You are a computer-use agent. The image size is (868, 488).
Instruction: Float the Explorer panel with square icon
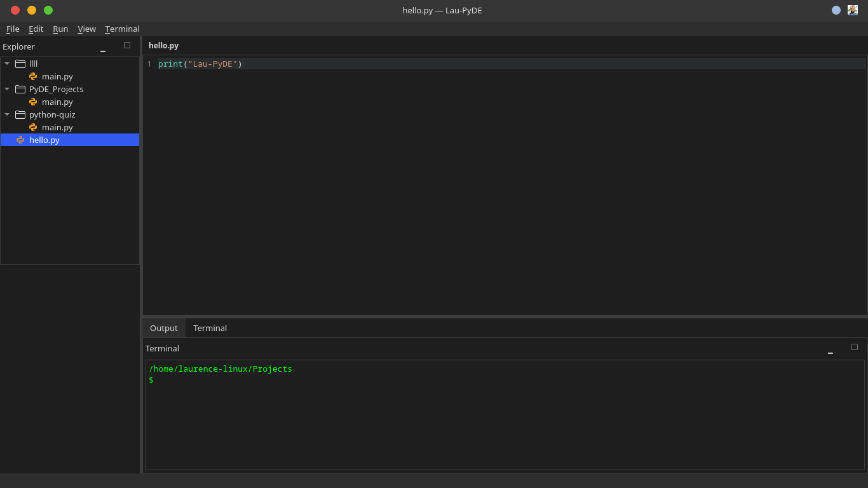(x=127, y=45)
